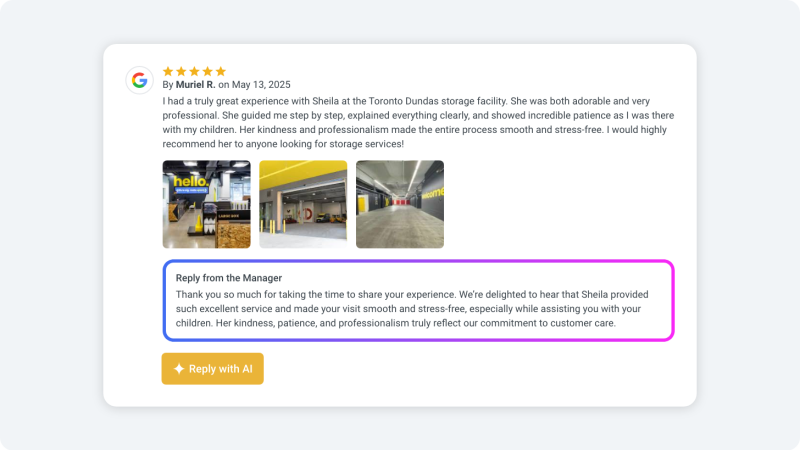The image size is (800, 450).
Task: View the yellow loading bay photo
Action: pyautogui.click(x=303, y=204)
